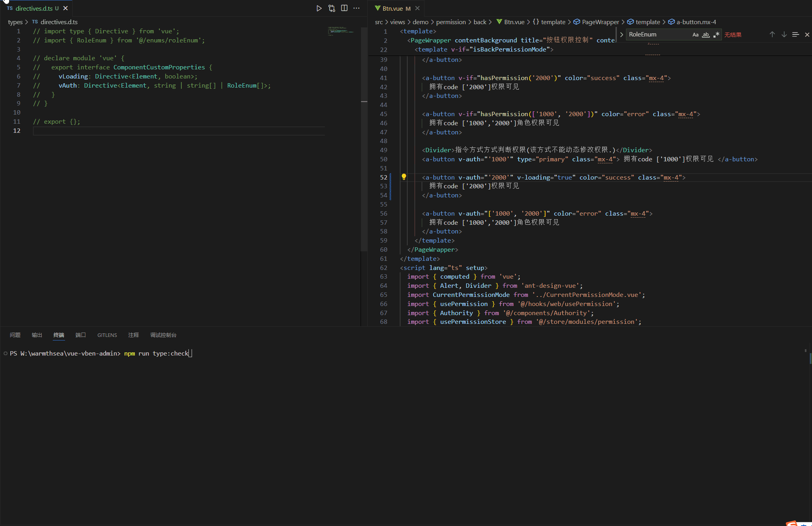
Task: Open the permission folder breadcrumb
Action: click(x=451, y=22)
